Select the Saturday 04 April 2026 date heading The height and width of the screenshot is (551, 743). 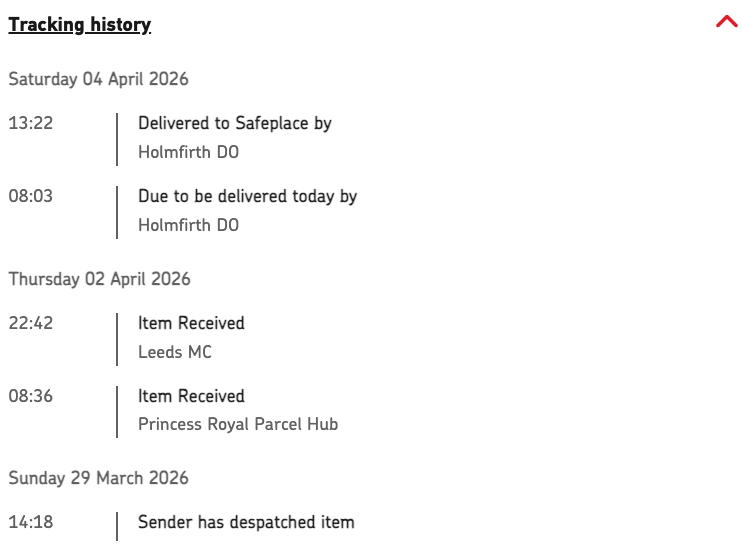coord(98,79)
